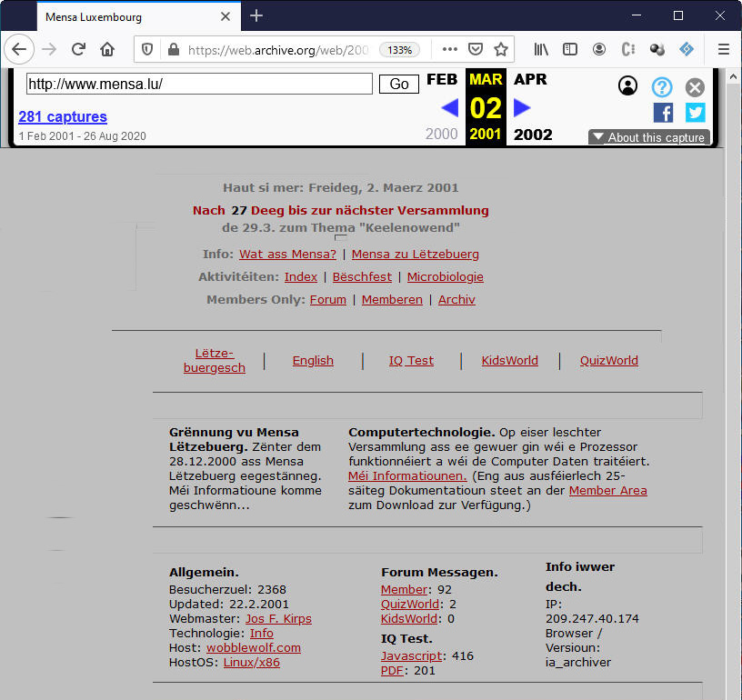View site security padlock details
The height and width of the screenshot is (700, 742).
pyautogui.click(x=174, y=49)
